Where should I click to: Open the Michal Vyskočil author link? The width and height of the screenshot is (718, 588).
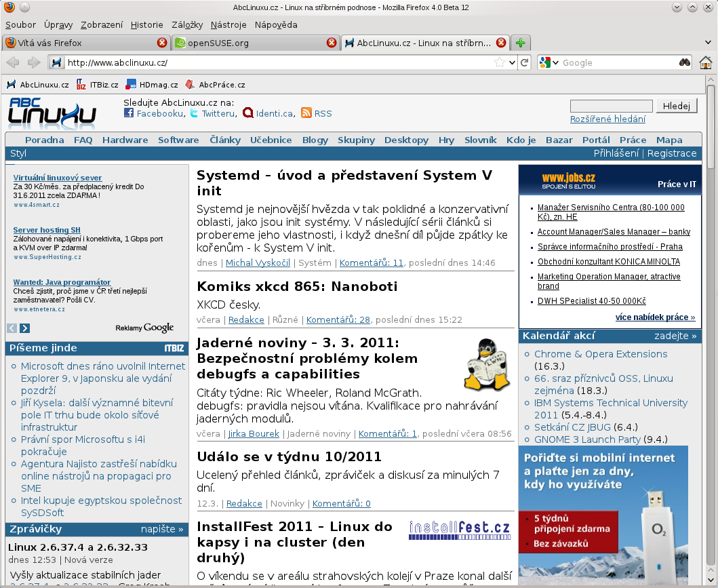[258, 263]
